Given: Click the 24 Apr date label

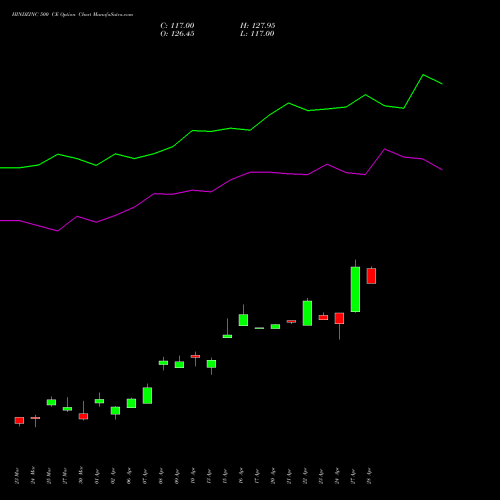Looking at the screenshot, I should [x=337, y=476].
